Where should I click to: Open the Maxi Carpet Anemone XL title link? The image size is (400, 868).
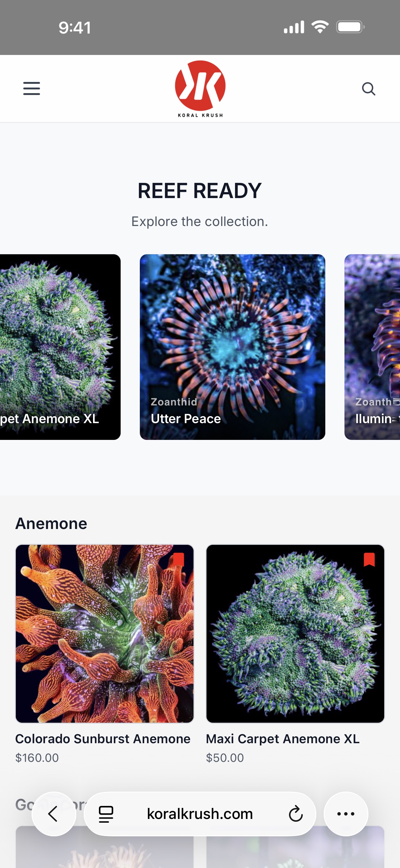tap(283, 739)
